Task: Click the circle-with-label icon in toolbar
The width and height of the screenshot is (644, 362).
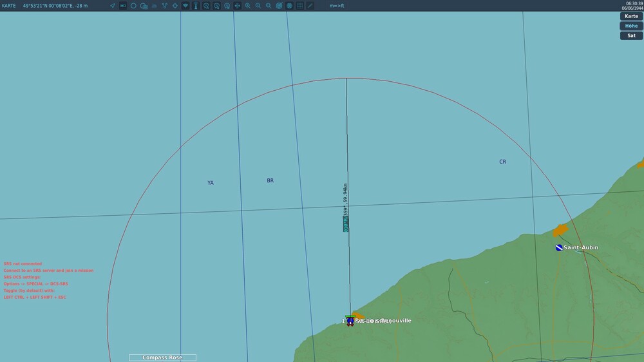Action: (x=144, y=6)
